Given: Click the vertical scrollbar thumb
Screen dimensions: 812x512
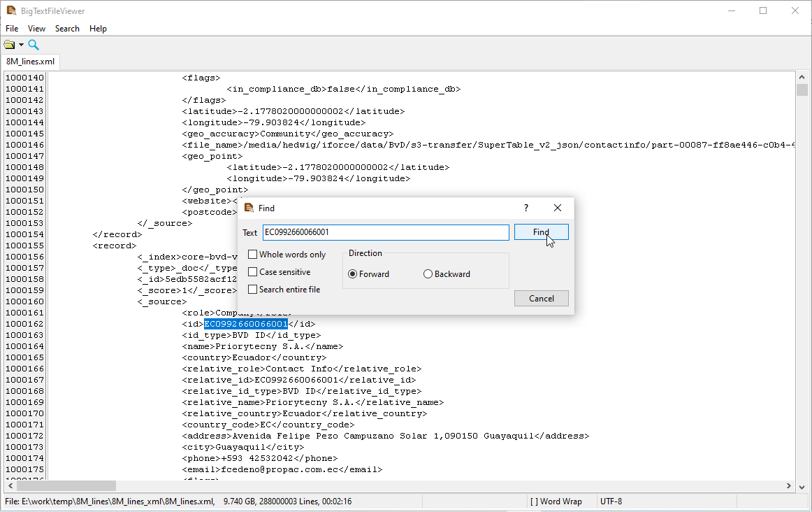Looking at the screenshot, I should [x=802, y=90].
